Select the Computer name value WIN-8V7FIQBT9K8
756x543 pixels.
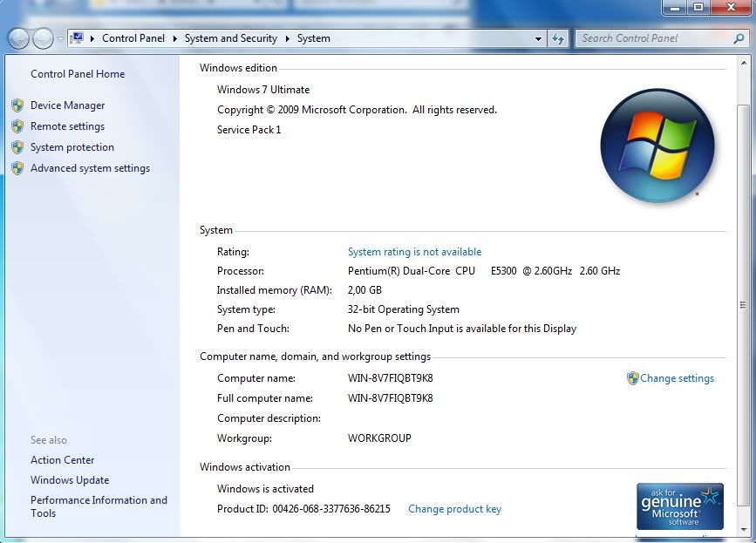coord(390,378)
